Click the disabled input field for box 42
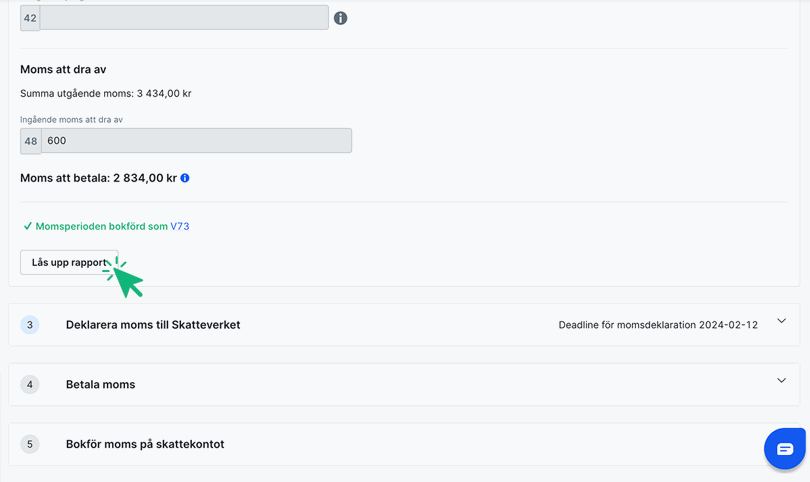The width and height of the screenshot is (810, 482). point(184,18)
